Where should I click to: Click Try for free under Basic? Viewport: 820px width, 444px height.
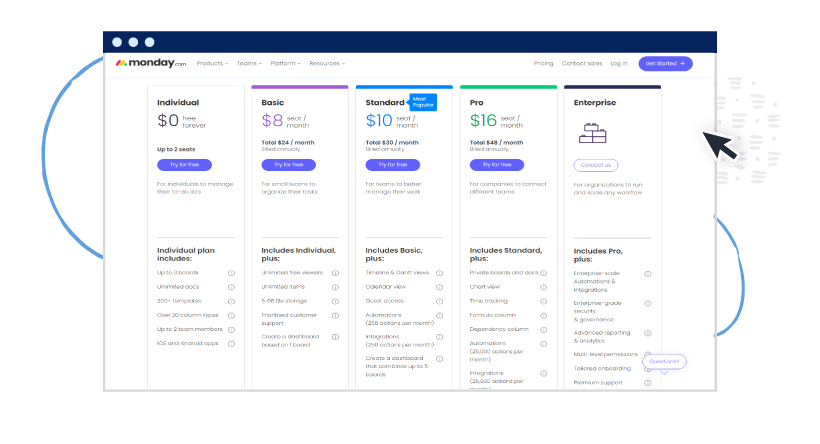click(x=289, y=165)
